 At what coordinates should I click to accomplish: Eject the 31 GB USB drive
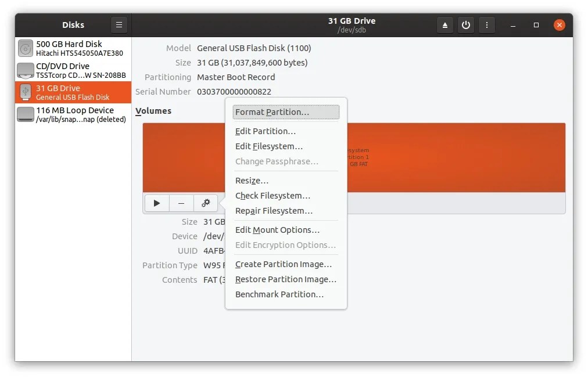tap(444, 25)
